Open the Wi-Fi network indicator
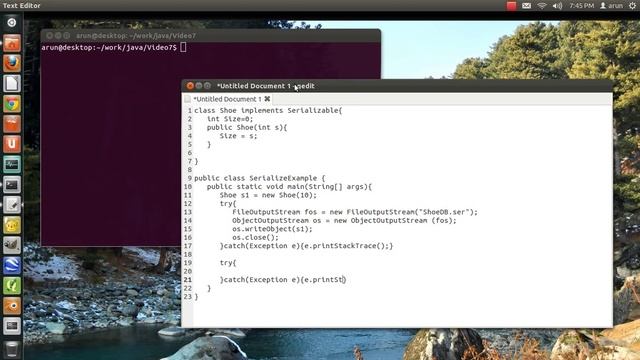This screenshot has width=640, height=360. tap(542, 6)
